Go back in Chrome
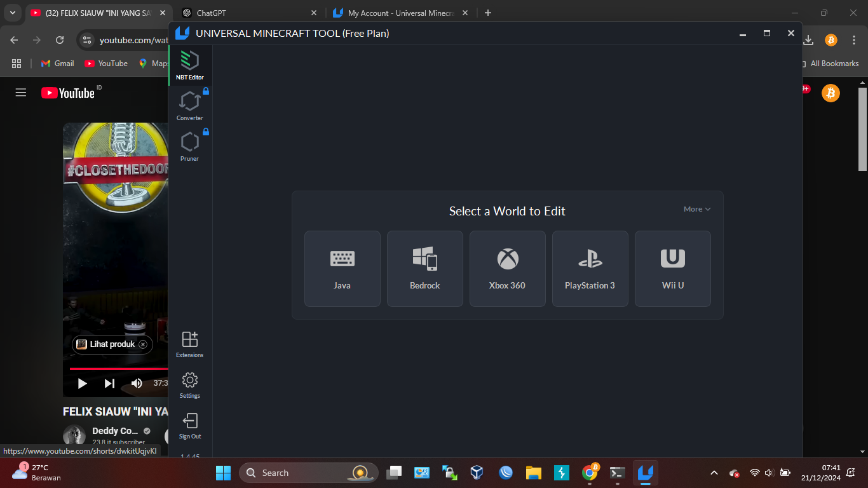The height and width of the screenshot is (488, 868). [14, 40]
